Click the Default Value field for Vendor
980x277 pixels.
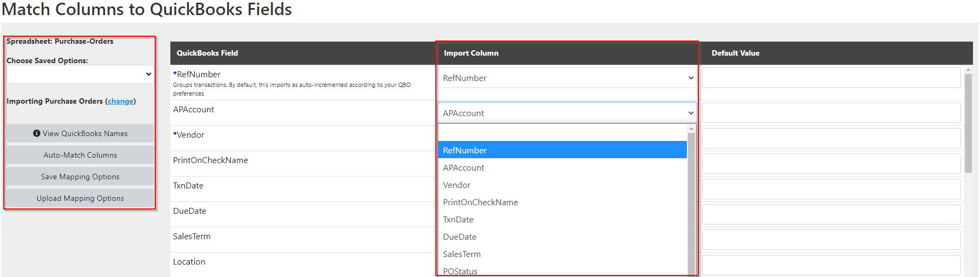pyautogui.click(x=831, y=138)
